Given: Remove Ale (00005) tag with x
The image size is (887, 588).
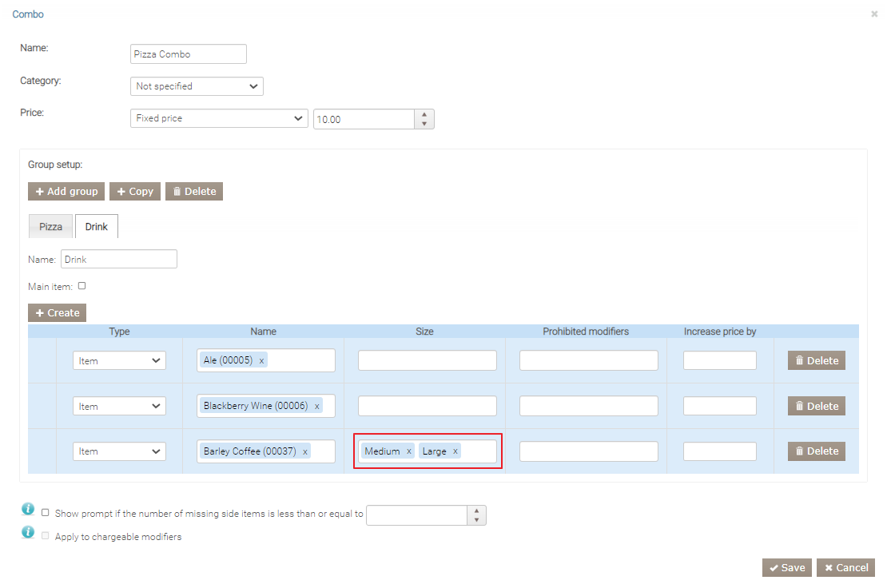Looking at the screenshot, I should coord(261,361).
